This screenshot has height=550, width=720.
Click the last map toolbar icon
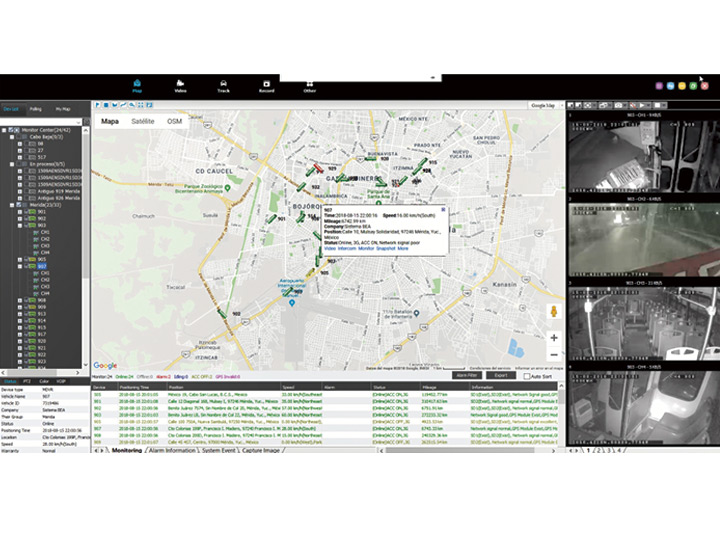tap(150, 105)
